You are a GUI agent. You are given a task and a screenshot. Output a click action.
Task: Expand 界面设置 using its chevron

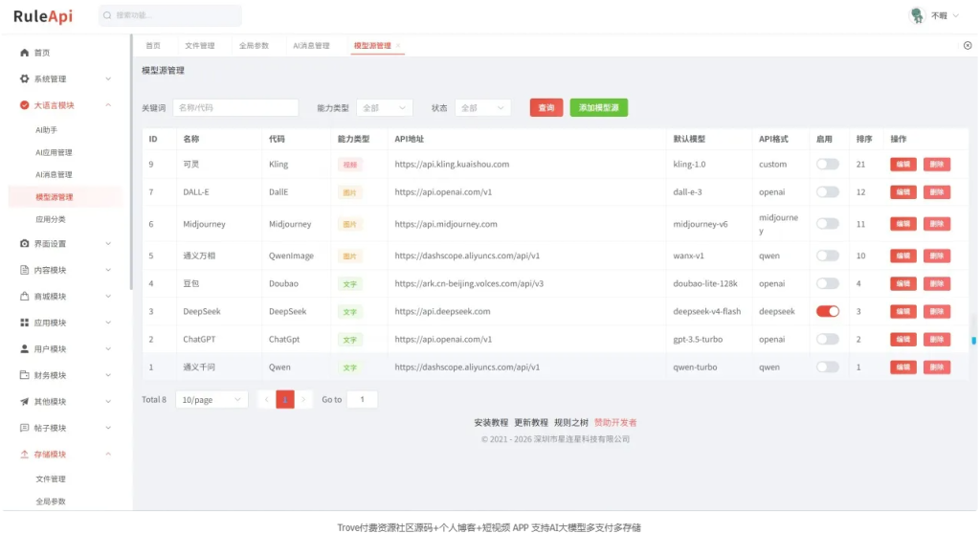108,243
